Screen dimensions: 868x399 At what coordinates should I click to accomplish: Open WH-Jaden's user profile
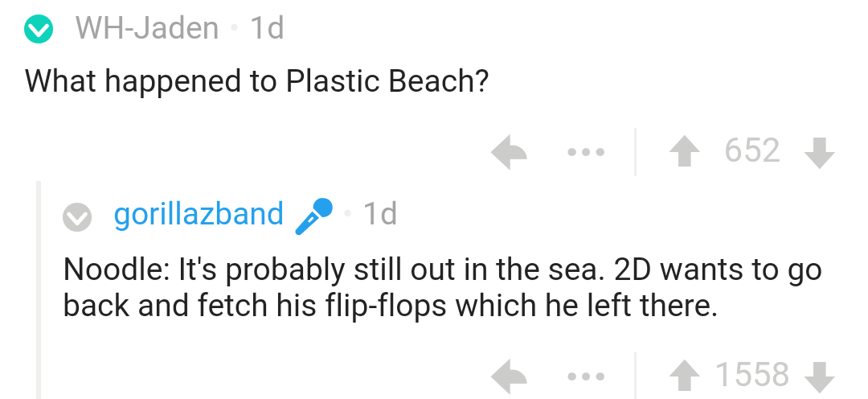(147, 29)
